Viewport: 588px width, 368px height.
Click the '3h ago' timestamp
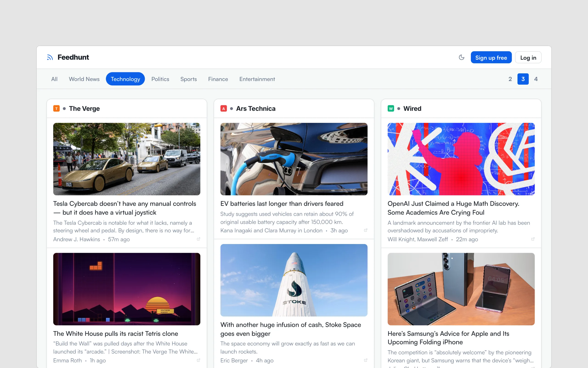(339, 230)
